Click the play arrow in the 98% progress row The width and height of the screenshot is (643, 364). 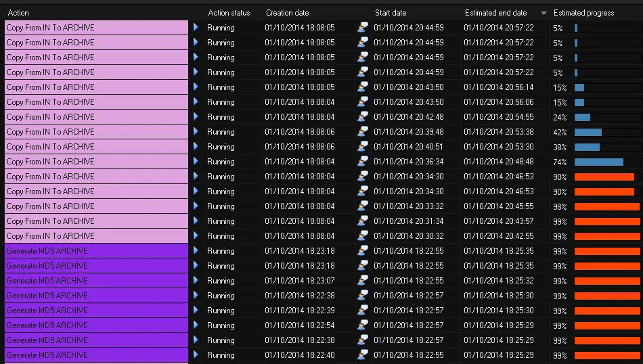coord(196,206)
